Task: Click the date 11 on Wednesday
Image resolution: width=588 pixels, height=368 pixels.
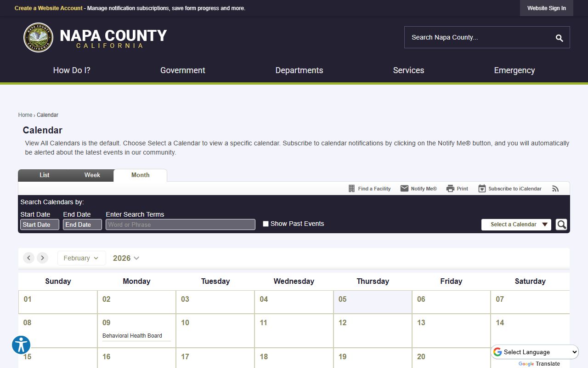Action: (263, 323)
